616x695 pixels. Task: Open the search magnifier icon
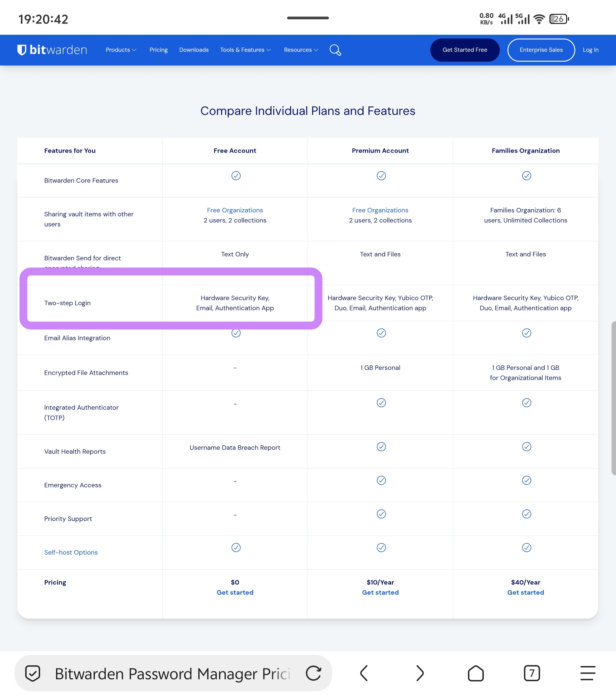335,50
